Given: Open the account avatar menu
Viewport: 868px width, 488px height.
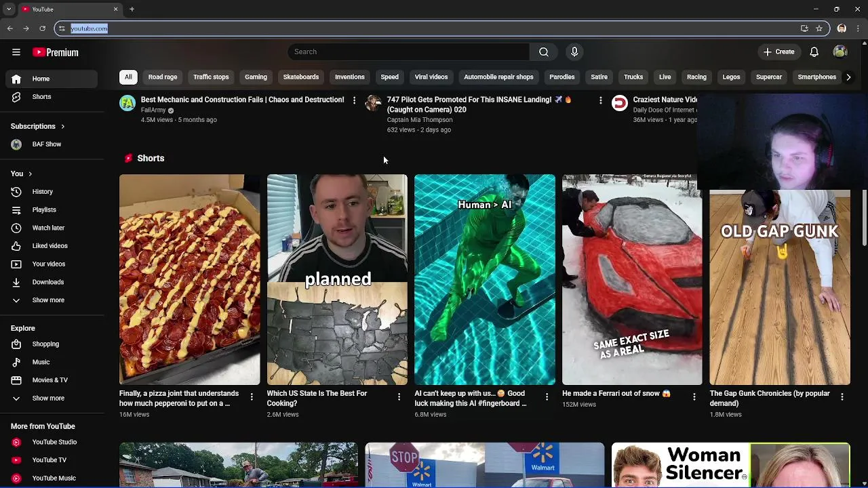Looking at the screenshot, I should [x=840, y=52].
